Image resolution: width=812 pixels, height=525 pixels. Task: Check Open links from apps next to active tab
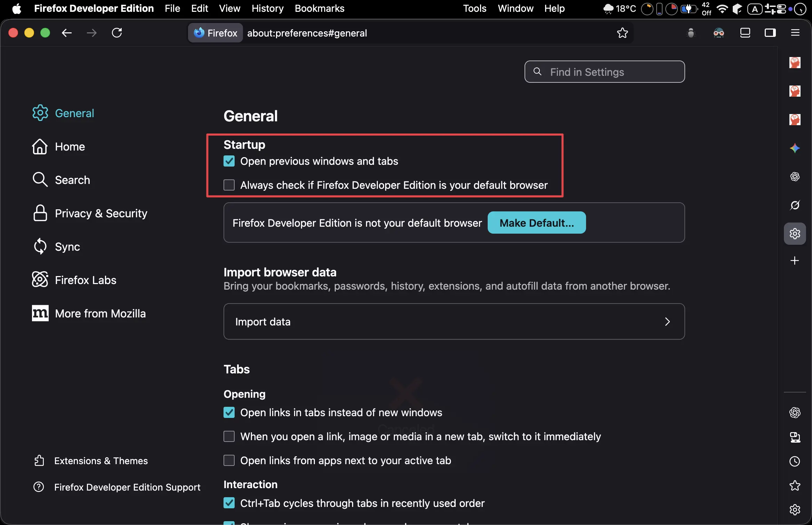tap(229, 460)
